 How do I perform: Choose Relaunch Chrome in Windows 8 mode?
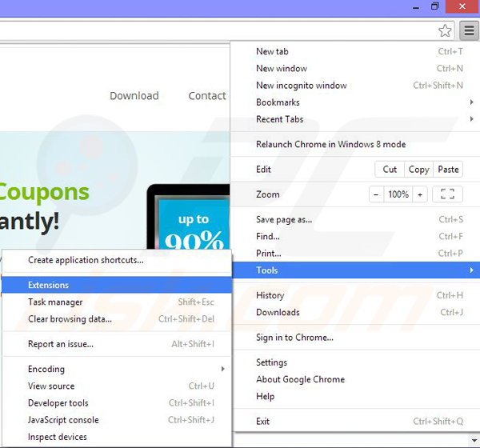coord(356,144)
